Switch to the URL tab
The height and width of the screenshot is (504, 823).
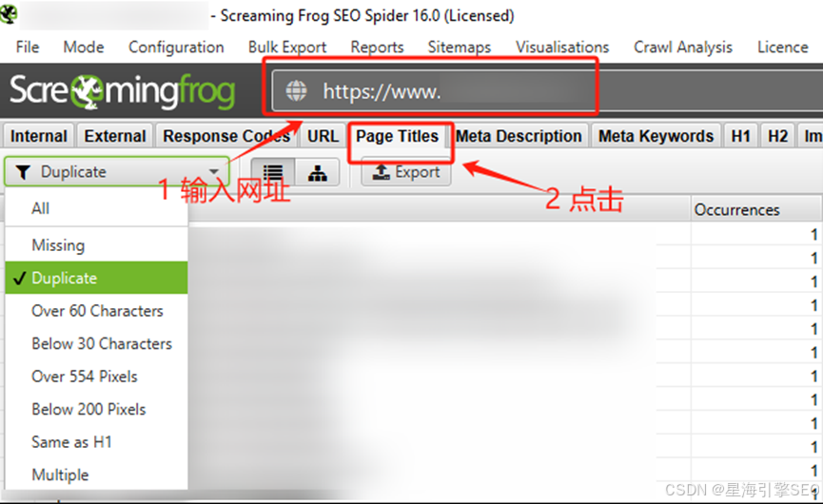click(x=323, y=136)
